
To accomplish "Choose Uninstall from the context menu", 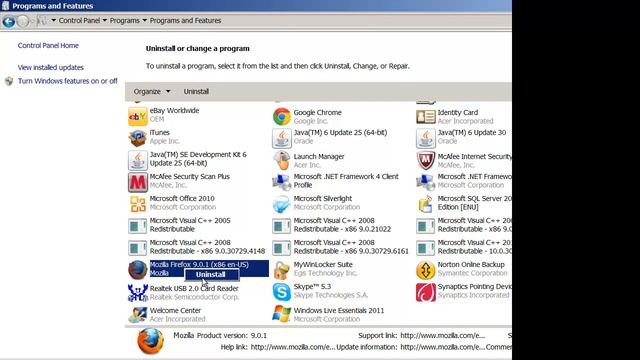I will (211, 275).
